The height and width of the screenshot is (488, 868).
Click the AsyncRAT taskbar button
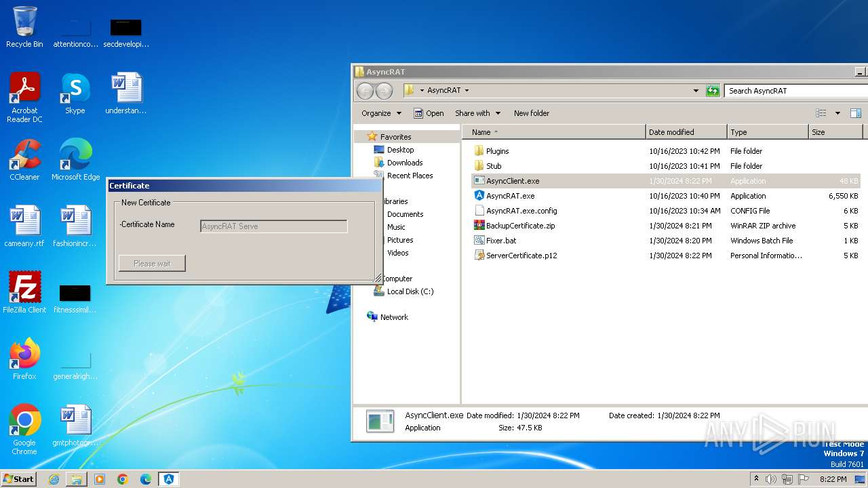point(169,479)
